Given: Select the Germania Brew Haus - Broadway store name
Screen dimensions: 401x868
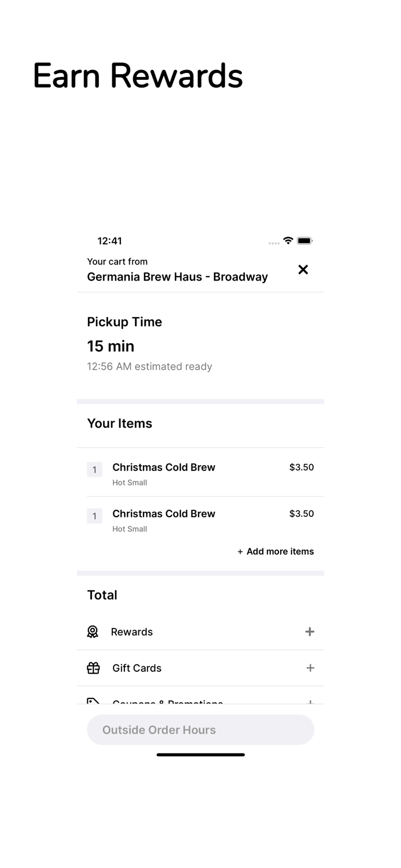Looking at the screenshot, I should point(178,277).
